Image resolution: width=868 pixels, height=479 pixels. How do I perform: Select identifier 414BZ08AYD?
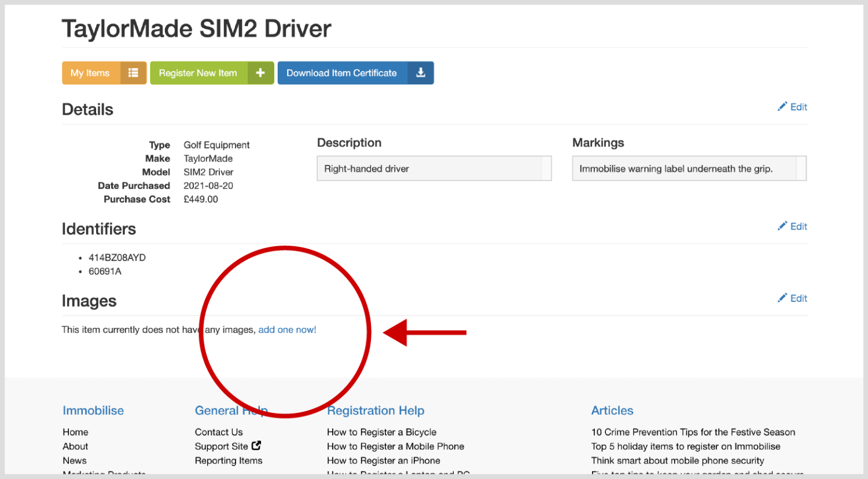coord(117,257)
